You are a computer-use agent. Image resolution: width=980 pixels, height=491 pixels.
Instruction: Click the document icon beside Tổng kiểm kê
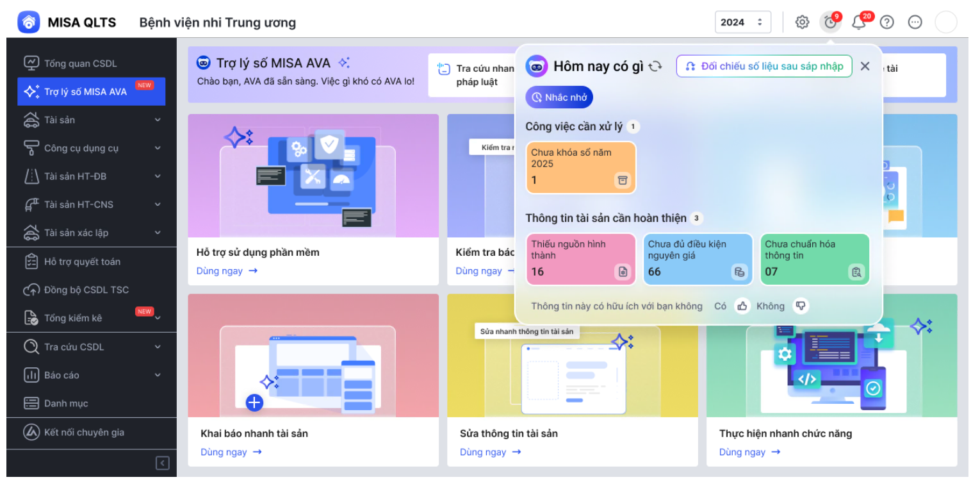tap(31, 318)
